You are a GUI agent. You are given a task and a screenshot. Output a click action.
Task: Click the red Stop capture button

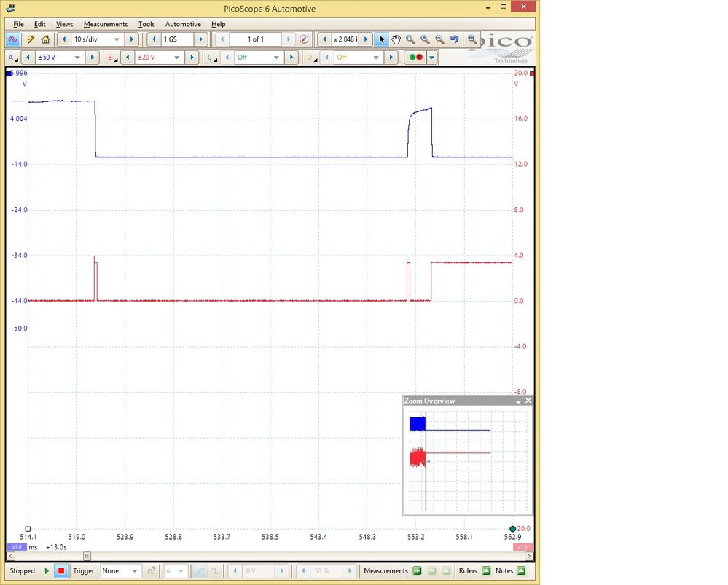click(x=60, y=571)
